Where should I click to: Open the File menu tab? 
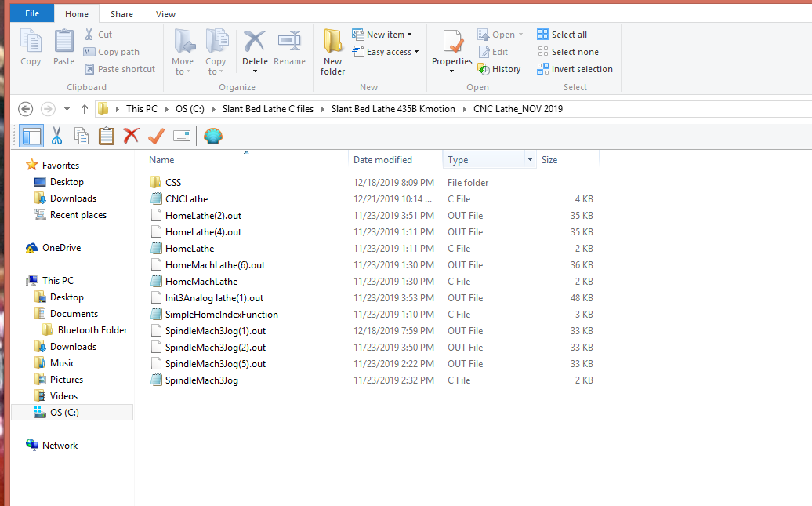[x=32, y=14]
